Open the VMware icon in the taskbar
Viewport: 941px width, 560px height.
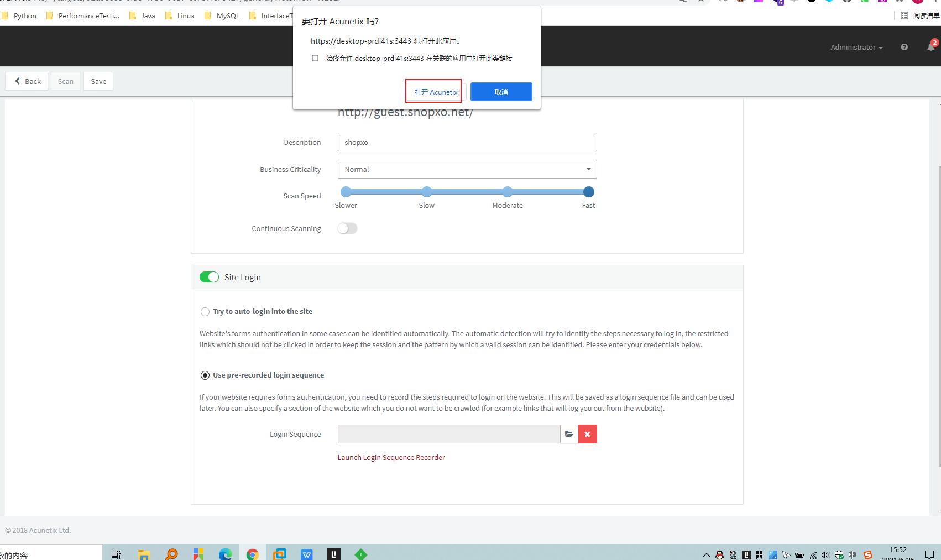(280, 554)
